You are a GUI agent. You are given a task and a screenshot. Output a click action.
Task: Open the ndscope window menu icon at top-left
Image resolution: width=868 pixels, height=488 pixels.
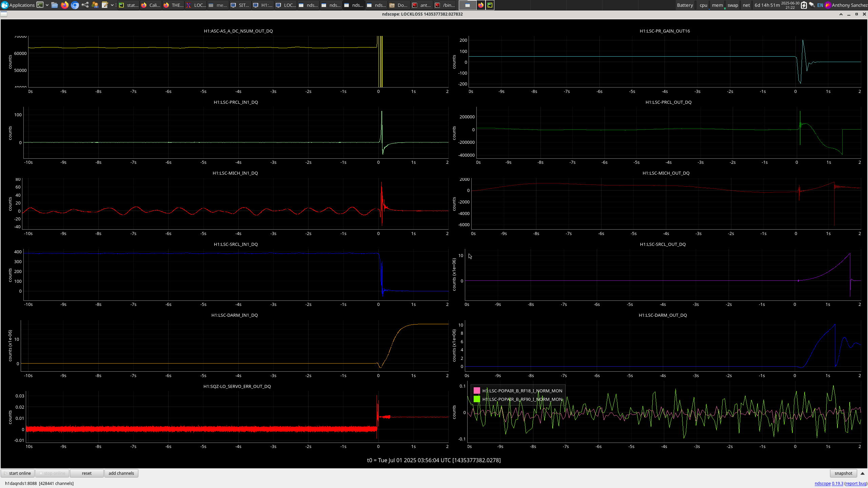coord(4,14)
